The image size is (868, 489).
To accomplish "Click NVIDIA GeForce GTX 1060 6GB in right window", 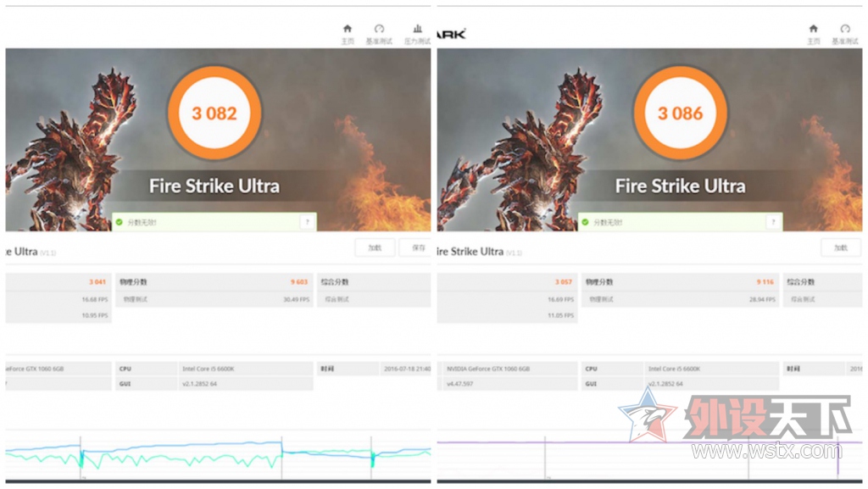I will click(488, 369).
